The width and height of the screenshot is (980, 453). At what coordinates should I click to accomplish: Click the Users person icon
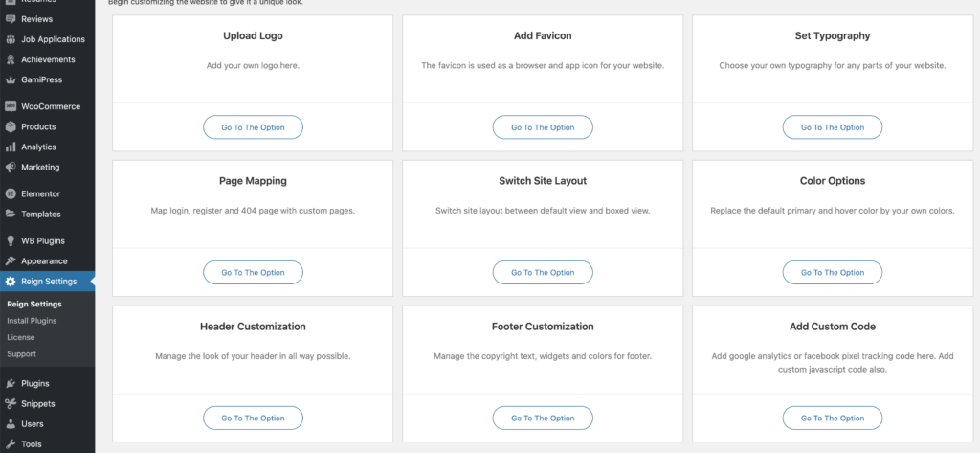(11, 423)
